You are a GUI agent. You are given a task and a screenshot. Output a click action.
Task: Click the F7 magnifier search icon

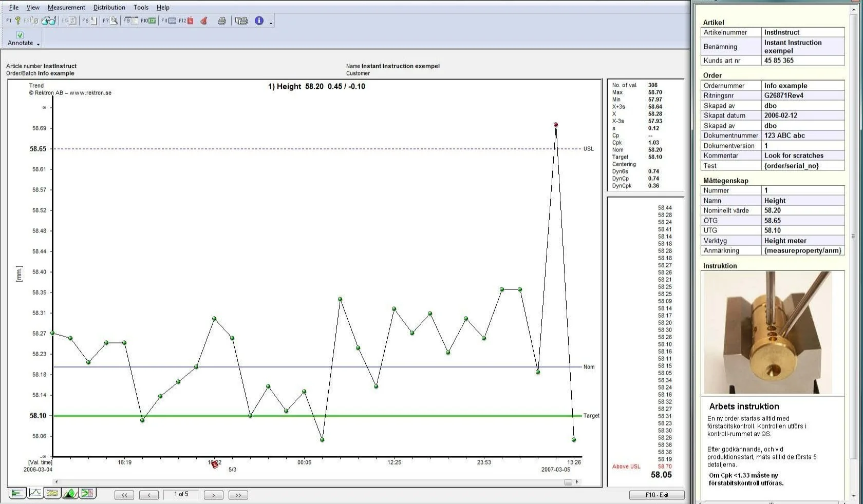click(x=114, y=21)
